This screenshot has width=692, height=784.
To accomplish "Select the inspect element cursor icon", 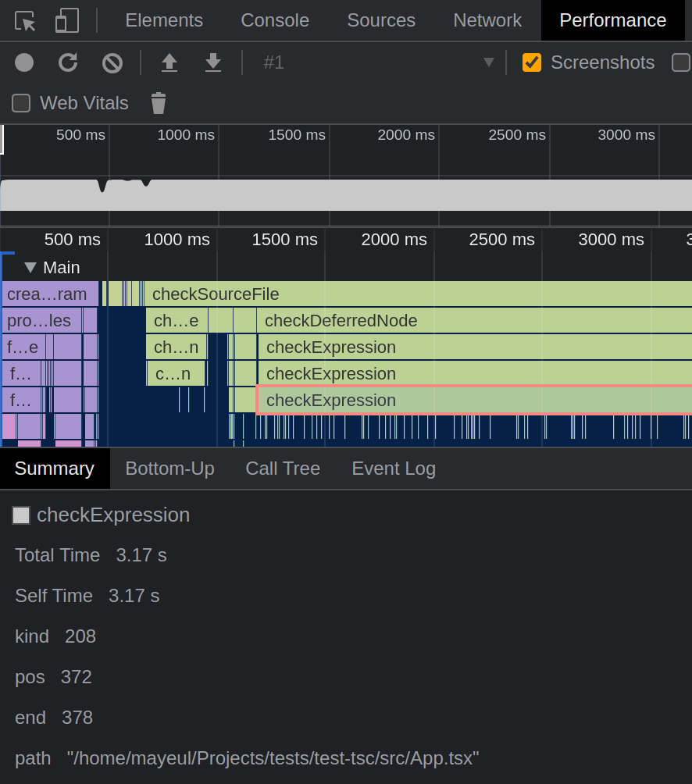I will (23, 20).
